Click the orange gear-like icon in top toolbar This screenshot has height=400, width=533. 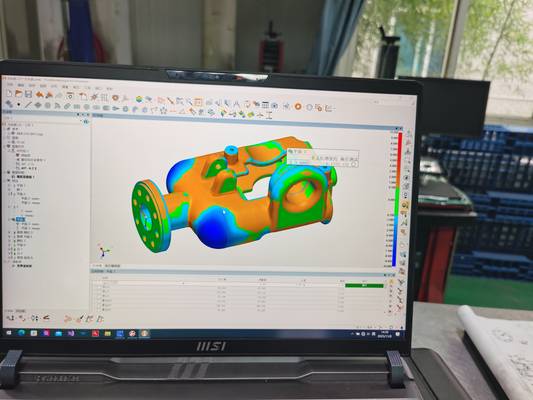coord(115,98)
